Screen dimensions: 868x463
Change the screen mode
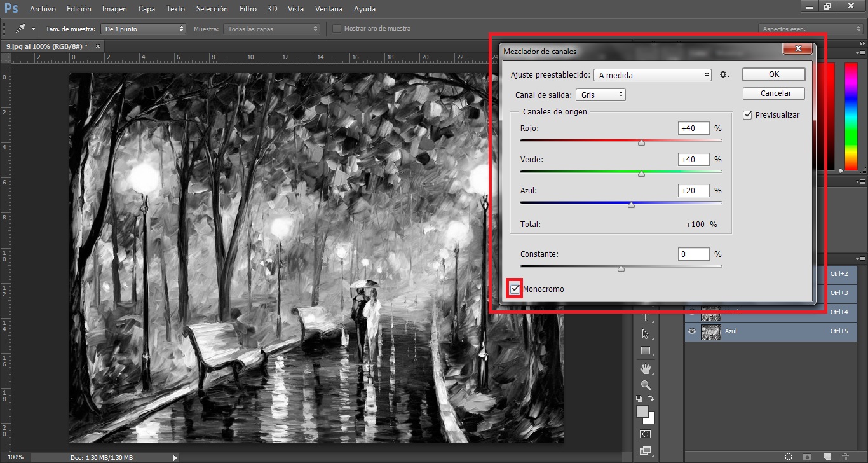point(646,452)
